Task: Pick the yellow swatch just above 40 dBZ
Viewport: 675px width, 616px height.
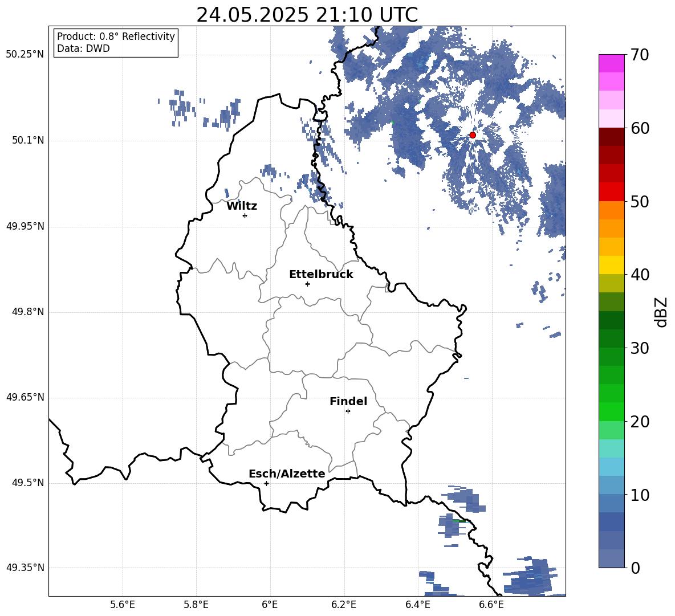Action: point(611,265)
